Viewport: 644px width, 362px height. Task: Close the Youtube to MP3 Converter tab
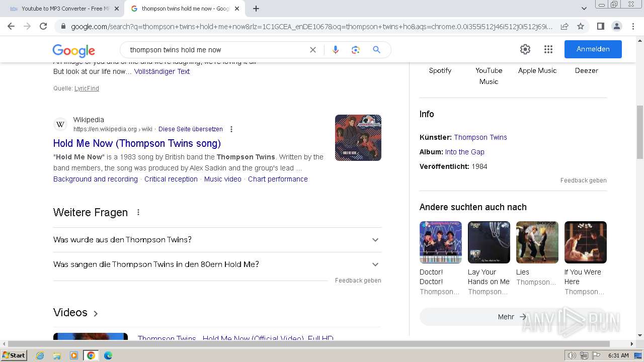(x=117, y=9)
